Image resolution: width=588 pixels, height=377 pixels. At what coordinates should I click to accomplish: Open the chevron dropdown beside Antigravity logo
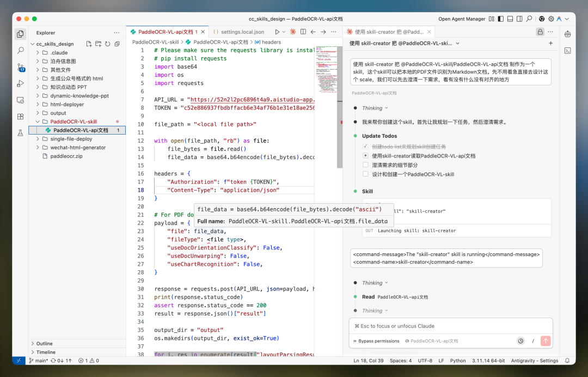pyautogui.click(x=567, y=19)
